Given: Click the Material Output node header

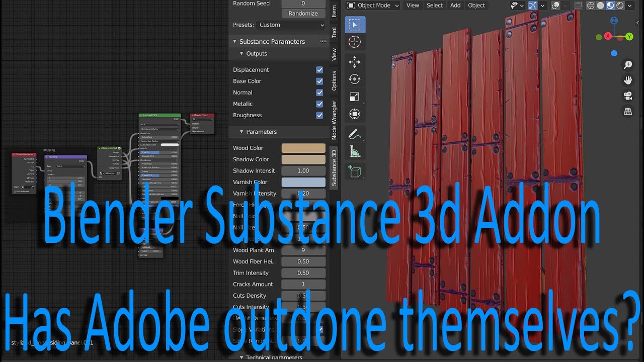Looking at the screenshot, I should 202,115.
